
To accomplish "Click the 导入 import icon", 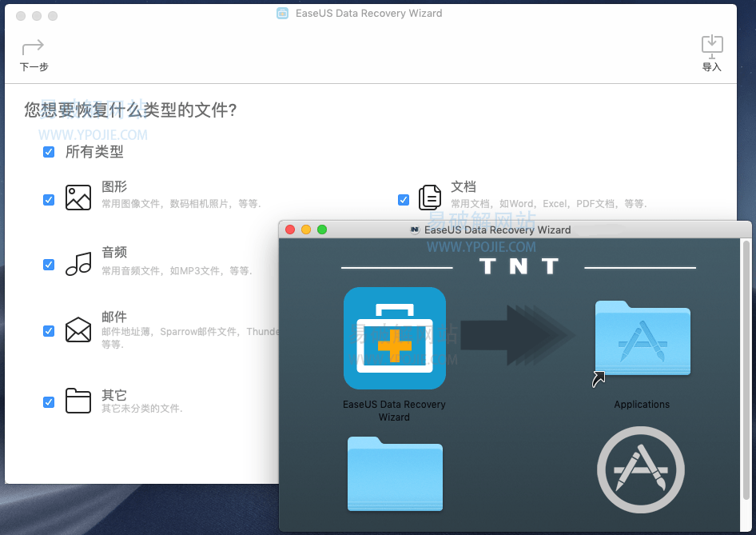I will point(711,46).
